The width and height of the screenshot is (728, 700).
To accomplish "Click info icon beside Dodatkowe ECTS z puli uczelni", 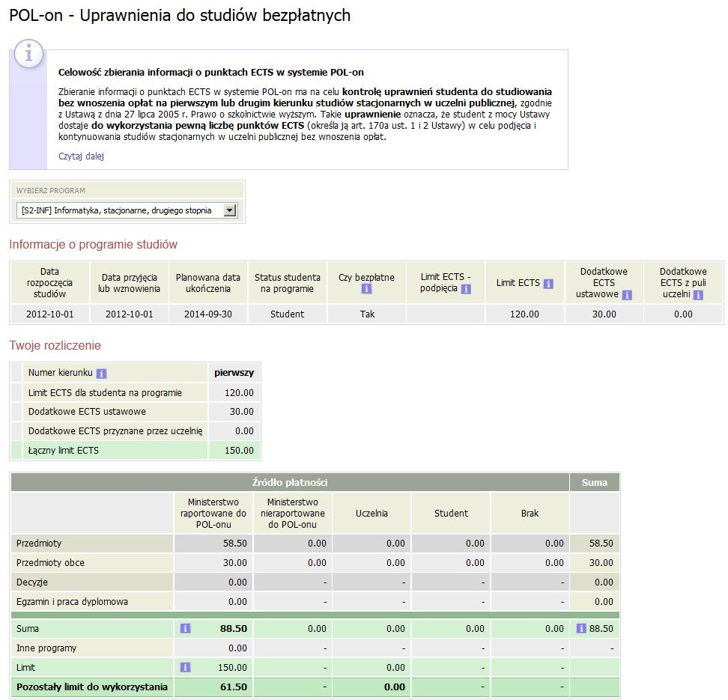I will point(698,295).
